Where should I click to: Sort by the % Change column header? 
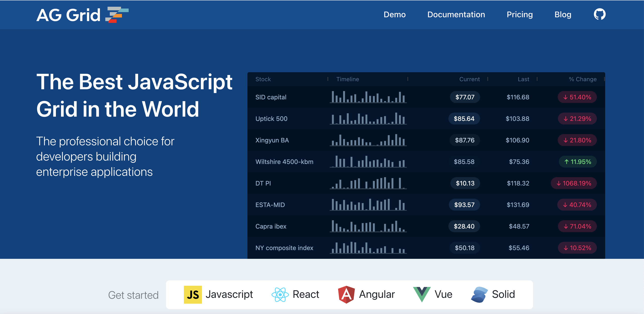(582, 79)
